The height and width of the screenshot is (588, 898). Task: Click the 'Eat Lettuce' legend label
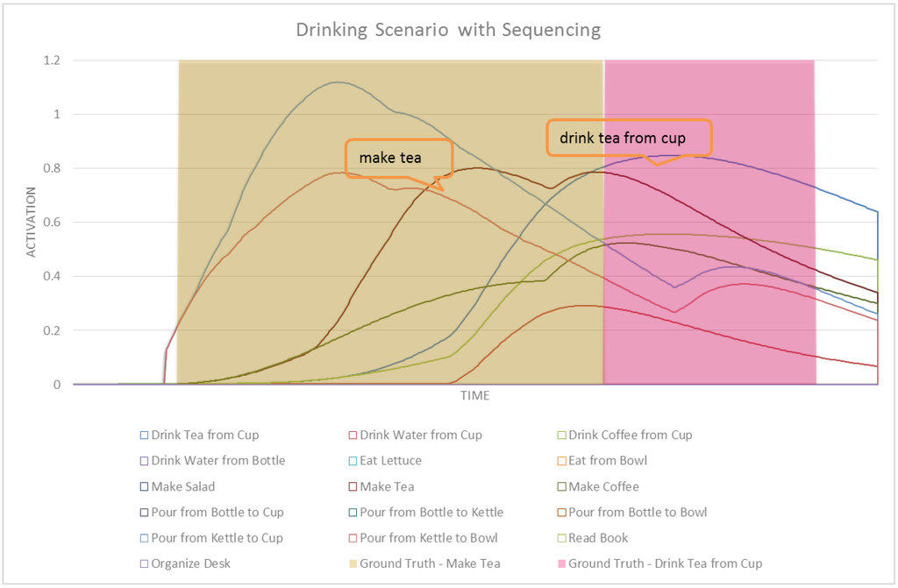coord(390,460)
